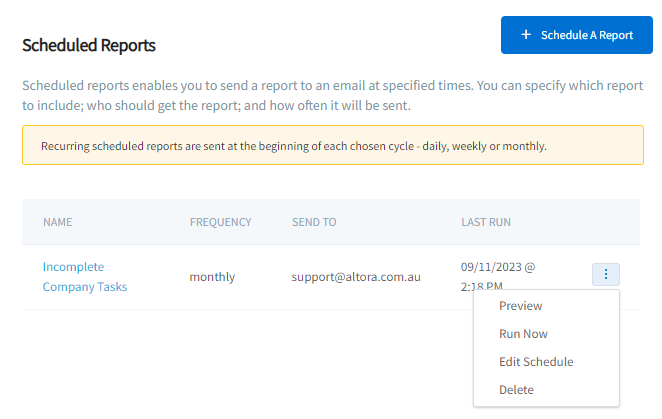This screenshot has width=662, height=419.
Task: Click the yellow recurring reports notice banner
Action: point(333,145)
